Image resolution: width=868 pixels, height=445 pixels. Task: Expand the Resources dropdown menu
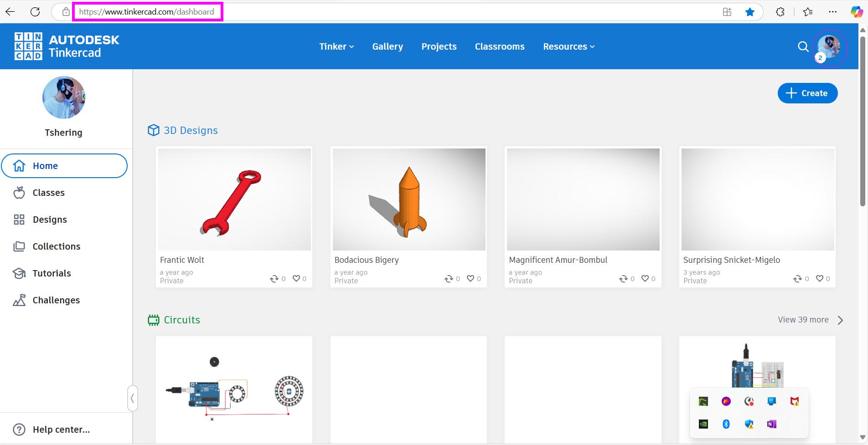(569, 46)
